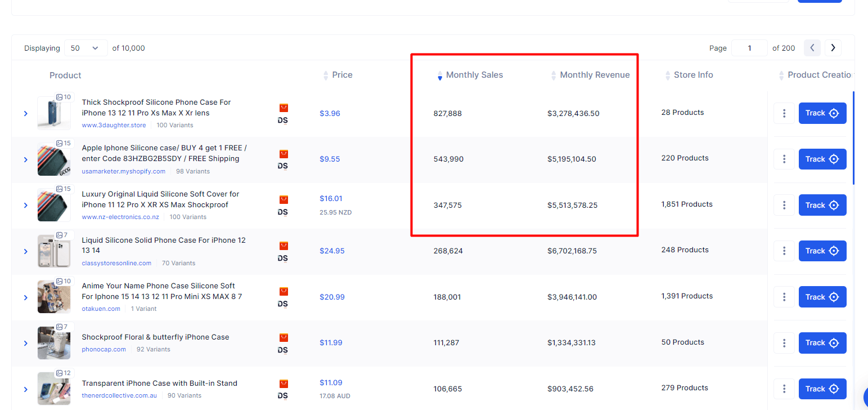The image size is (868, 410).
Task: Click previous page chevron icon
Action: tap(812, 48)
